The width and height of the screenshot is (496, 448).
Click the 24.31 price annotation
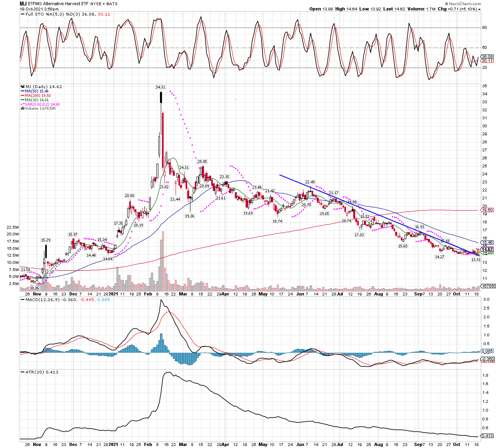click(x=184, y=168)
